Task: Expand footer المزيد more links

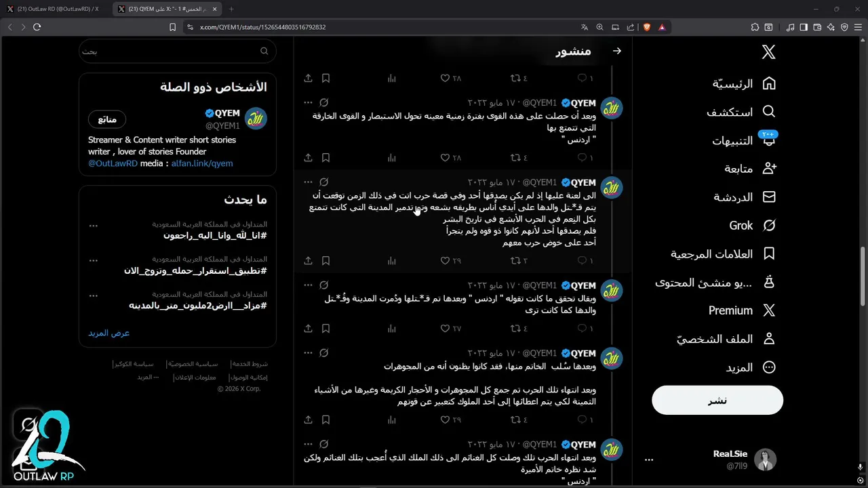Action: click(x=148, y=377)
